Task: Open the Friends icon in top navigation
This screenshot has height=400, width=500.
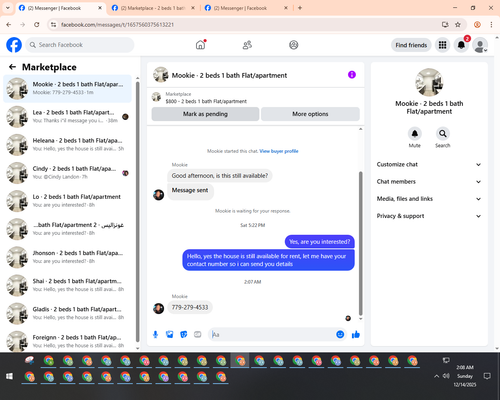Action: pos(247,45)
